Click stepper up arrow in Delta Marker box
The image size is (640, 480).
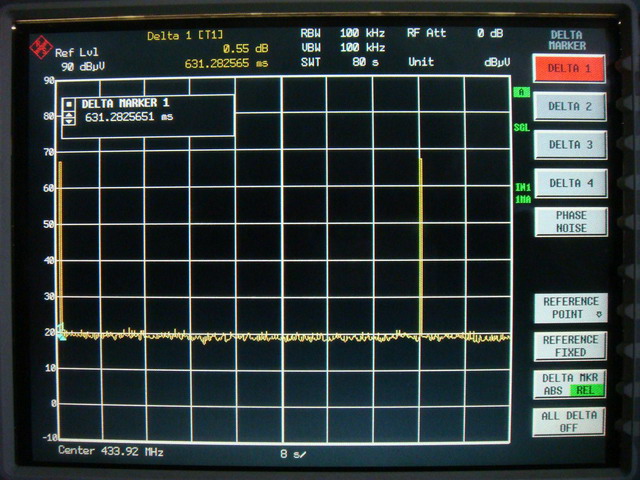pos(69,115)
